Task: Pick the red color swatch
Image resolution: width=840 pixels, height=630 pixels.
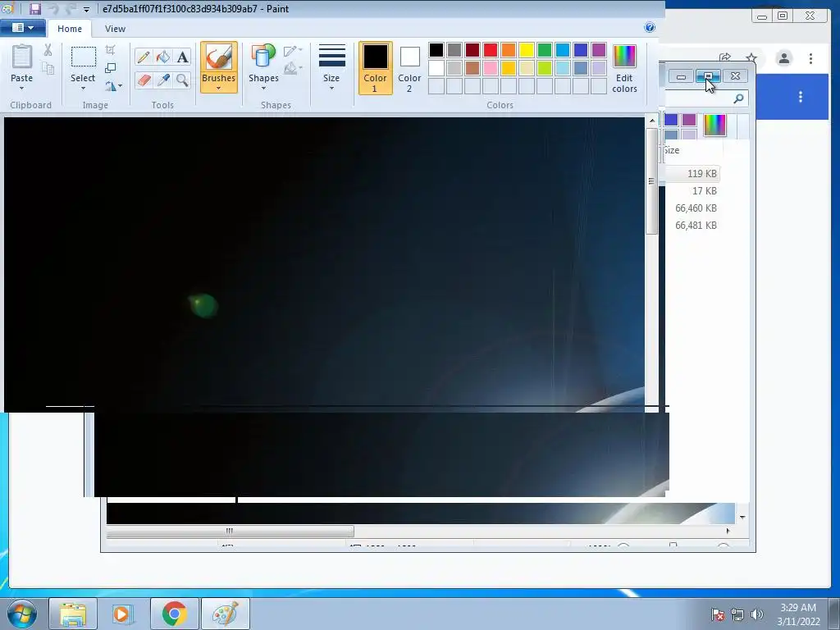Action: (491, 50)
